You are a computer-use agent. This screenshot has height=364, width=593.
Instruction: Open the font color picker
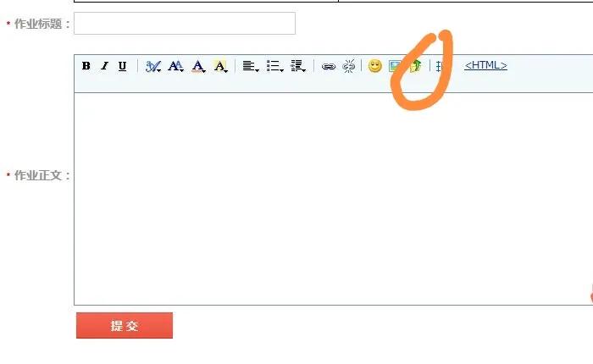click(x=198, y=66)
